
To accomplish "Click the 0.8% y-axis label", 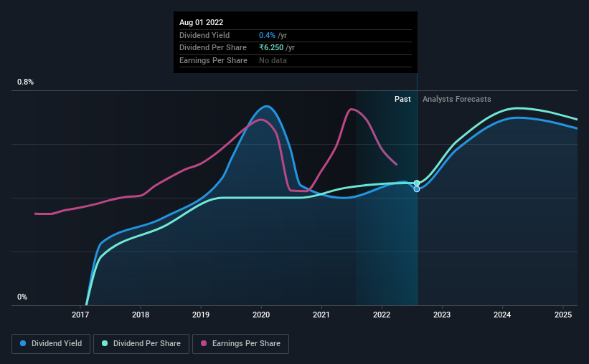I will click(x=25, y=82).
